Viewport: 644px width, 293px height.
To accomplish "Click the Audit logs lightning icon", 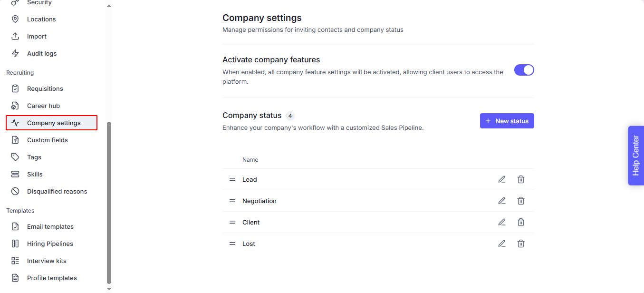I will tap(15, 53).
